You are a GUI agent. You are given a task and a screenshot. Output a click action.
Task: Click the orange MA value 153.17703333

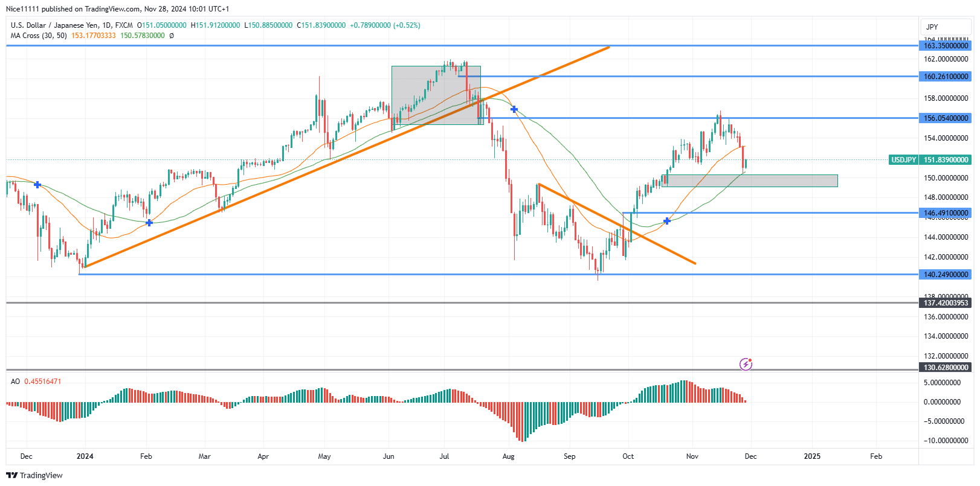pyautogui.click(x=94, y=36)
